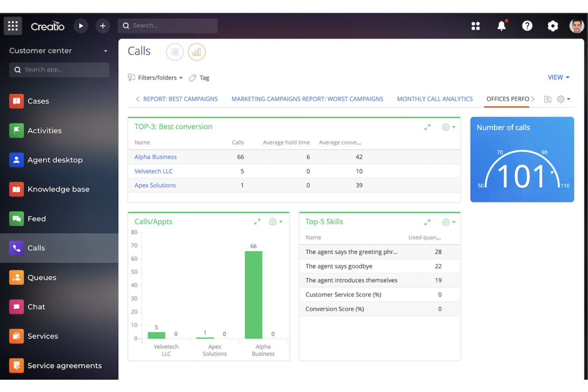The image size is (588, 392).
Task: Click the Apex Solutions link
Action: click(x=155, y=185)
